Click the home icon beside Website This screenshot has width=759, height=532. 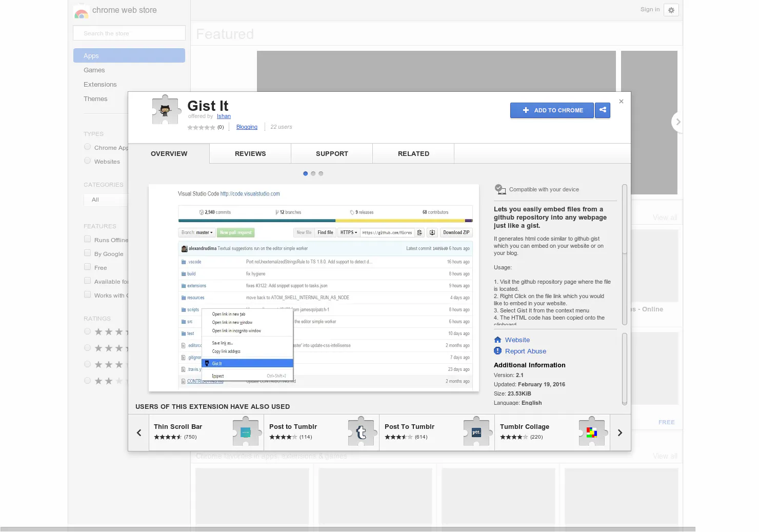point(497,340)
